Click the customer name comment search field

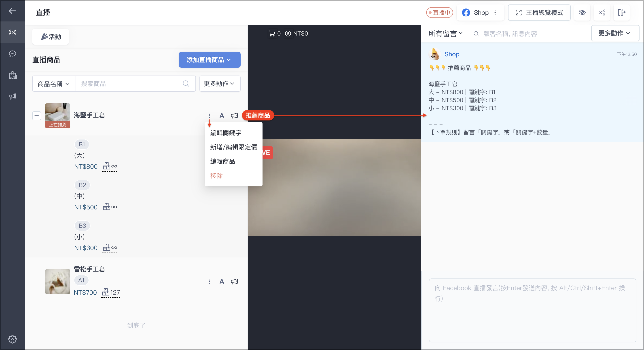(510, 34)
